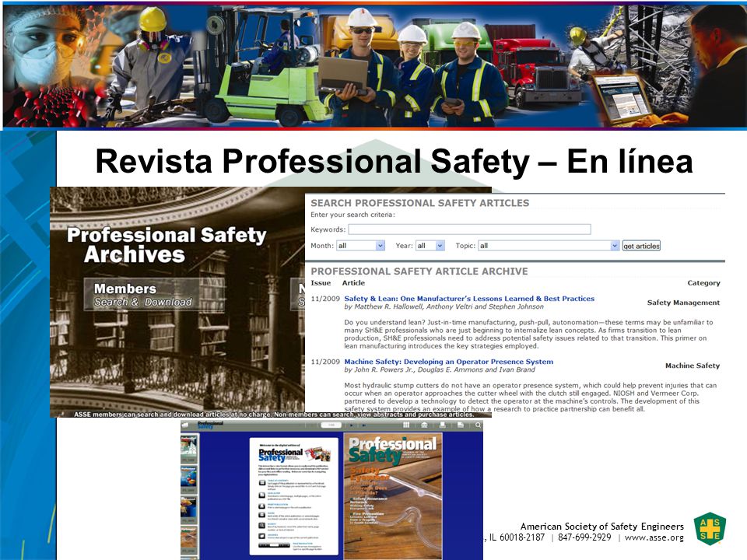This screenshot has width=747, height=560.
Task: Click PROFESSIONAL SAFETY ARTICLE ARCHIVE heading
Action: pyautogui.click(x=419, y=271)
